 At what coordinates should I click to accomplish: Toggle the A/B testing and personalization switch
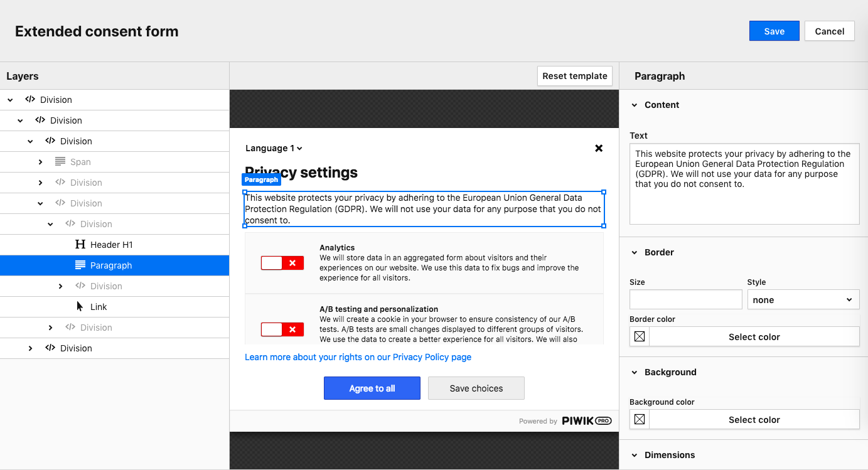(282, 329)
